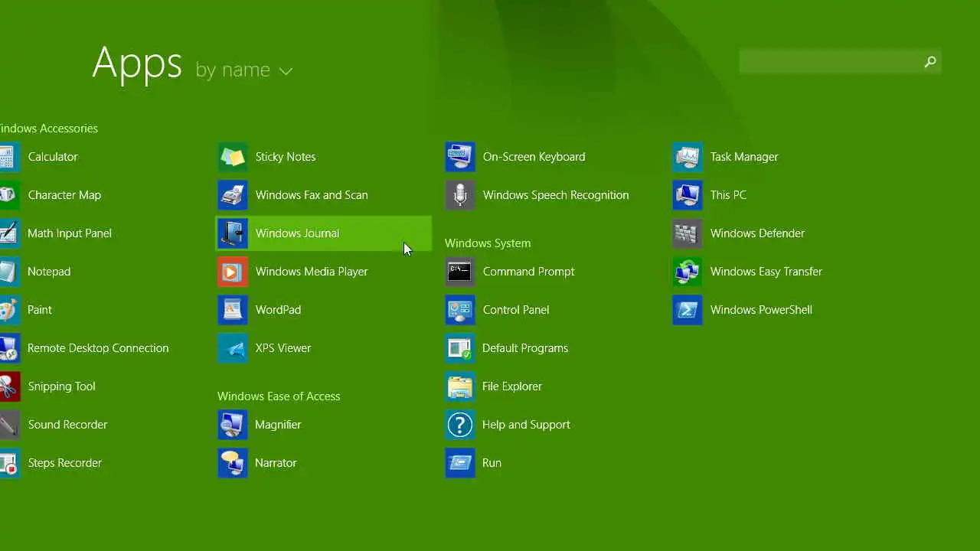Click the Windows Journal icon
Viewport: 980px width, 551px height.
(233, 233)
